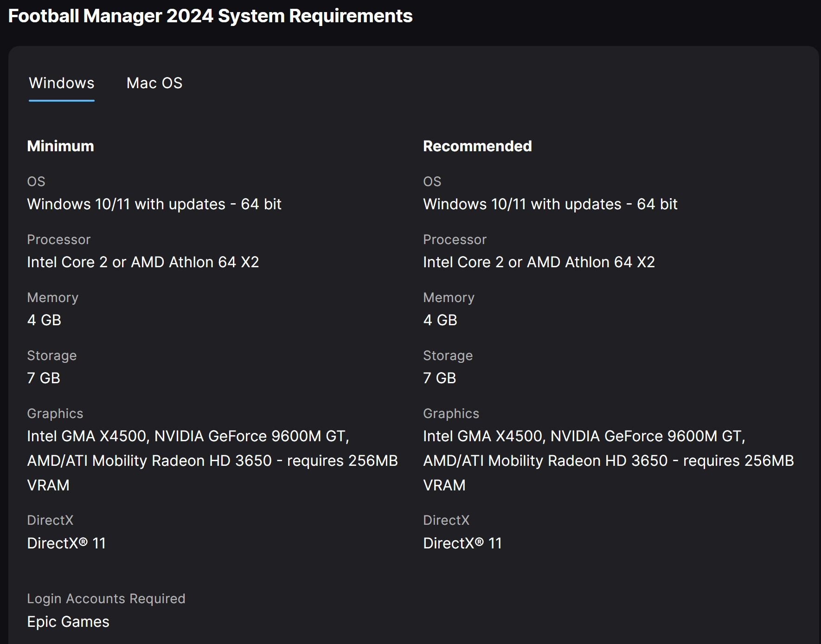Image resolution: width=821 pixels, height=644 pixels.
Task: Click the Recommended '7 GB' storage value
Action: tap(440, 378)
